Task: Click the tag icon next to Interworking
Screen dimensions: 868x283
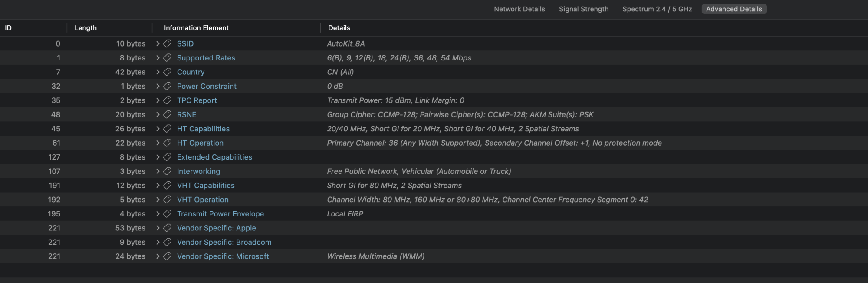Action: pyautogui.click(x=167, y=171)
